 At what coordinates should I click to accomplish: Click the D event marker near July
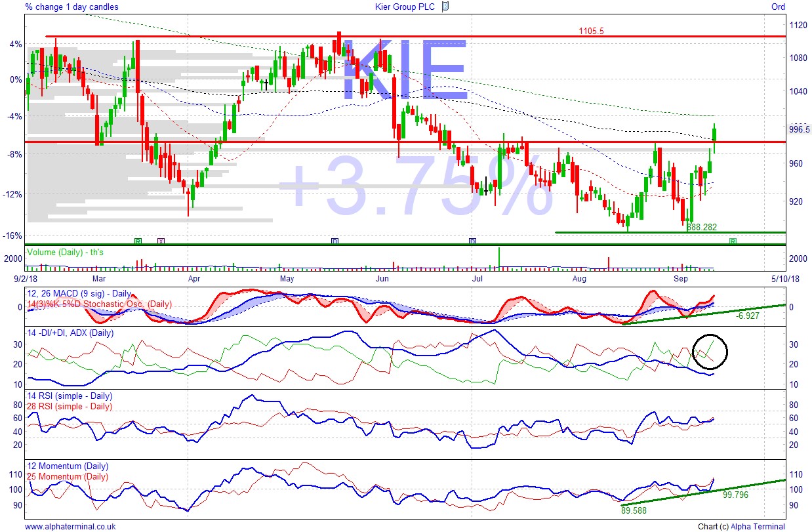pyautogui.click(x=472, y=241)
